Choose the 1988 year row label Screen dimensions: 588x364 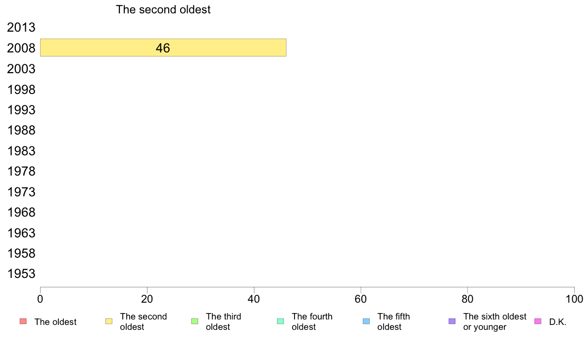21,131
